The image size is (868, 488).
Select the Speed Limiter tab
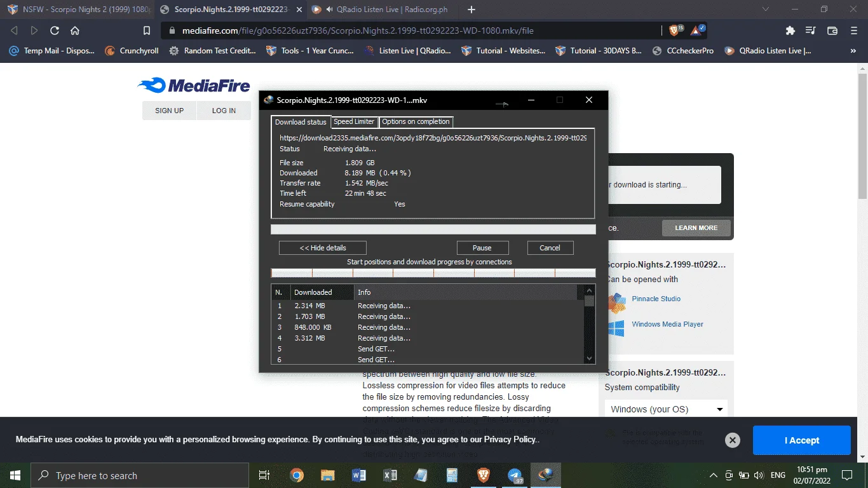(x=354, y=121)
